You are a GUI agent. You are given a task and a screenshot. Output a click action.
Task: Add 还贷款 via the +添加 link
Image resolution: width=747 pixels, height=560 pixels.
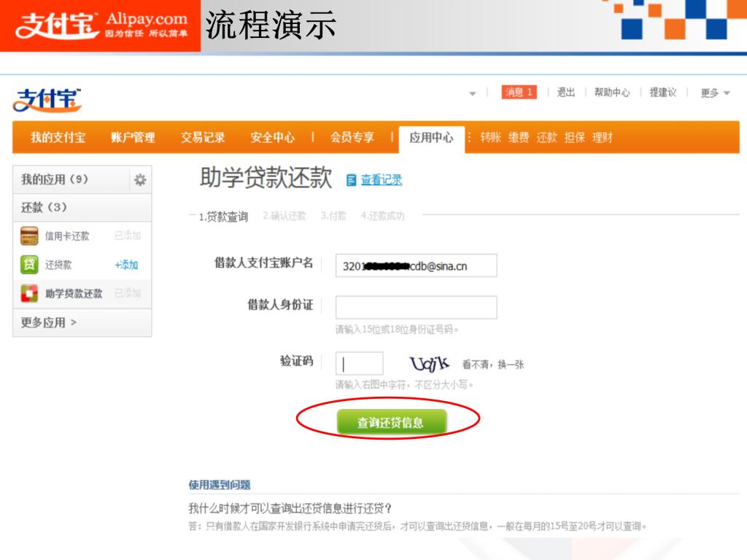pos(126,265)
